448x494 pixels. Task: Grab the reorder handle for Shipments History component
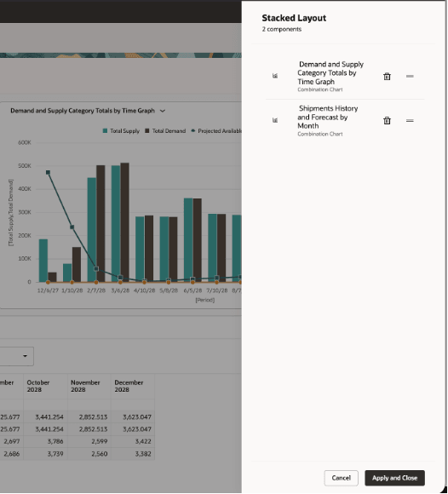(x=410, y=120)
